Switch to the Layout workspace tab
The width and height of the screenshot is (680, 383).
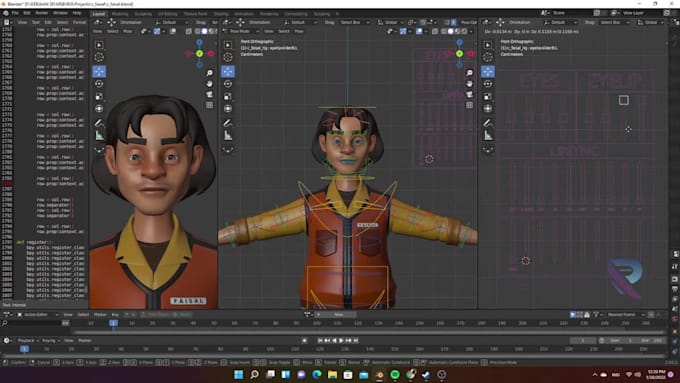[x=99, y=13]
